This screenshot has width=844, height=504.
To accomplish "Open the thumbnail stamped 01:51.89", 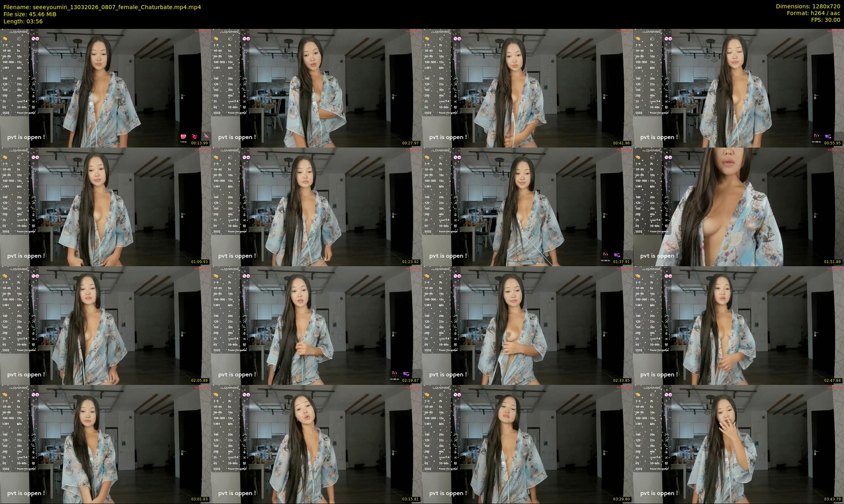I will point(738,207).
